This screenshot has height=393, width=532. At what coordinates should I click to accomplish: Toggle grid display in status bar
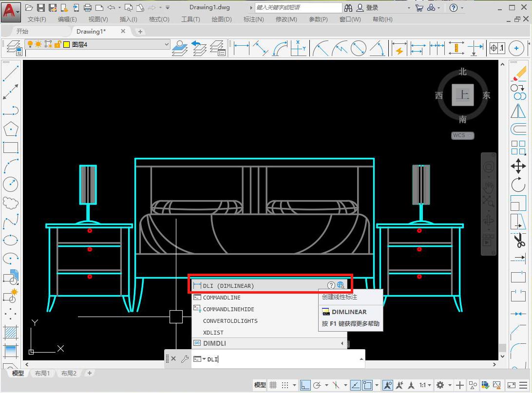[273, 385]
